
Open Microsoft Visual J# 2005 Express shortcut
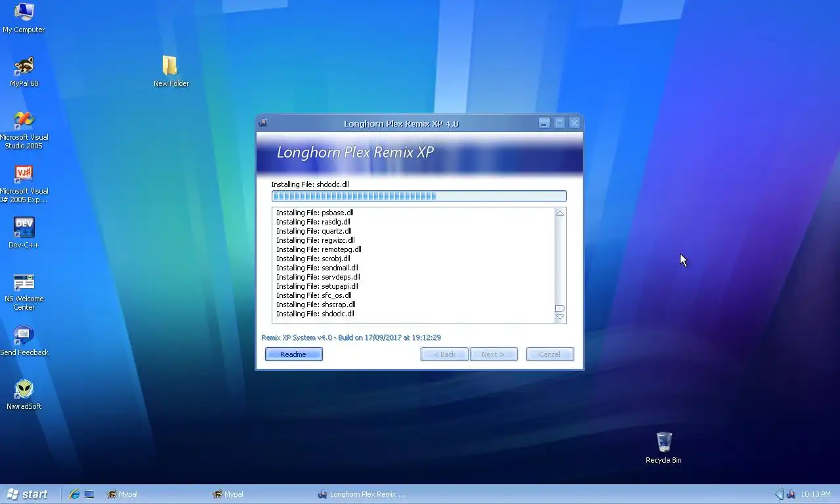pos(24,184)
